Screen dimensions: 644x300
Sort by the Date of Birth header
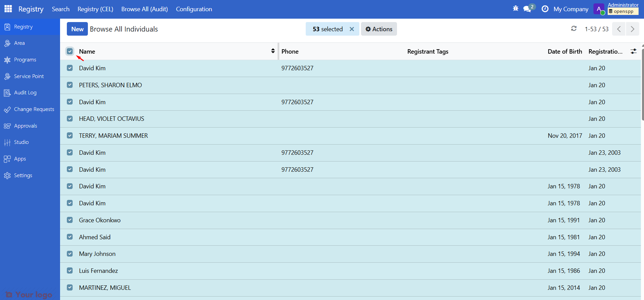click(565, 52)
